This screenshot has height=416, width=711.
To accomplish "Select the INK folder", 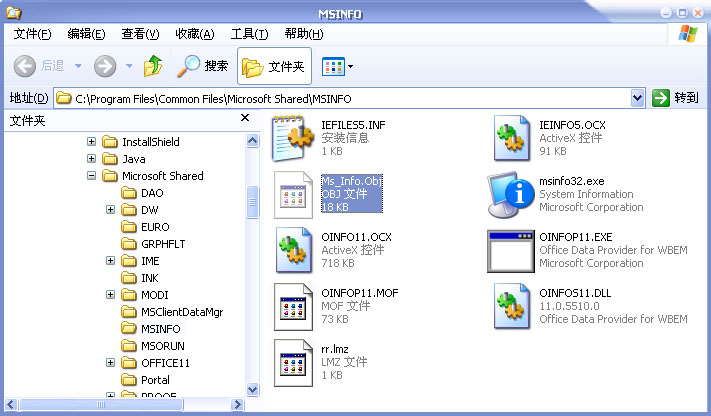I will tap(140, 278).
